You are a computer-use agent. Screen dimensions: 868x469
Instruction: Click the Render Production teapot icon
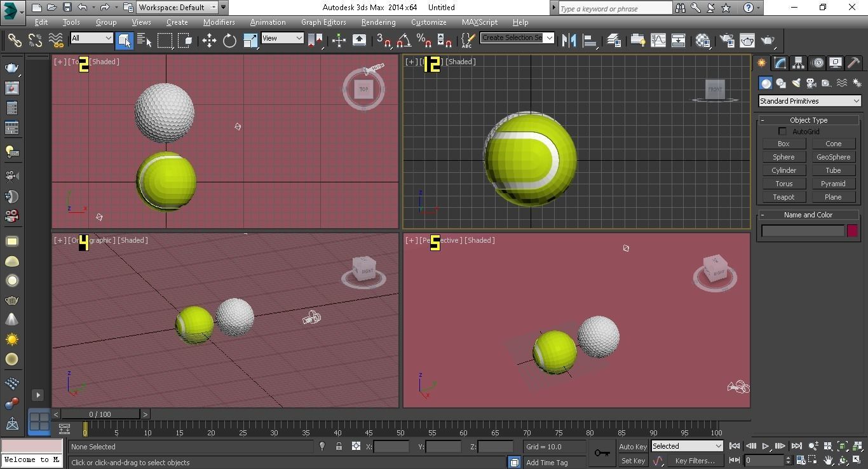click(x=768, y=41)
